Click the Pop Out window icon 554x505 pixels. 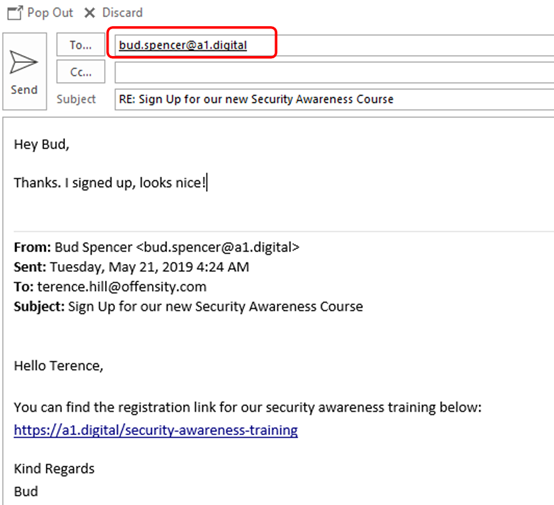(15, 13)
